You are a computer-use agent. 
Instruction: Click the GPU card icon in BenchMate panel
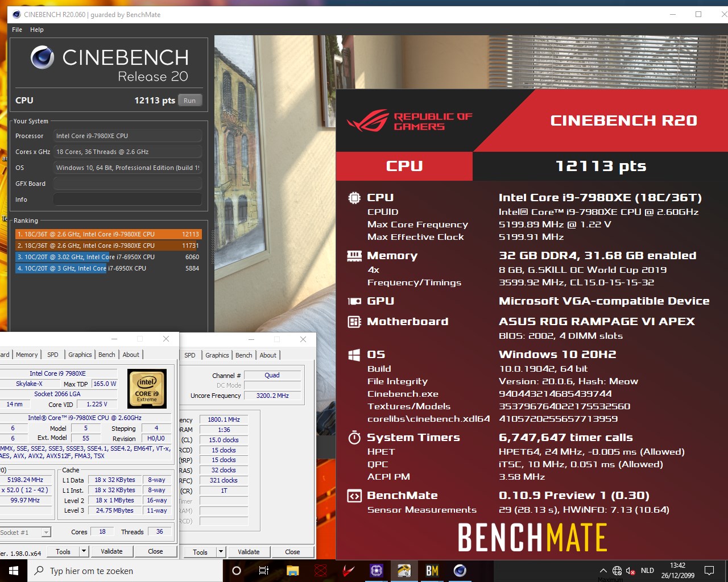pos(354,301)
